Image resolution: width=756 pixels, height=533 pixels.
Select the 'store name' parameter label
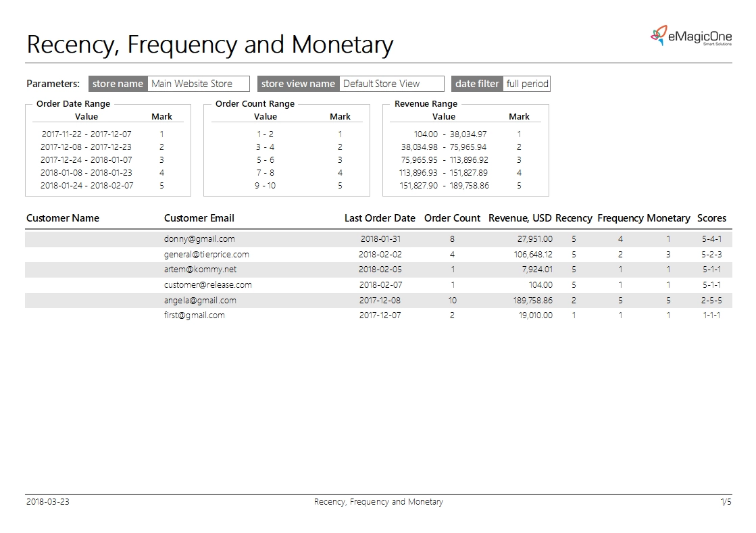point(118,84)
